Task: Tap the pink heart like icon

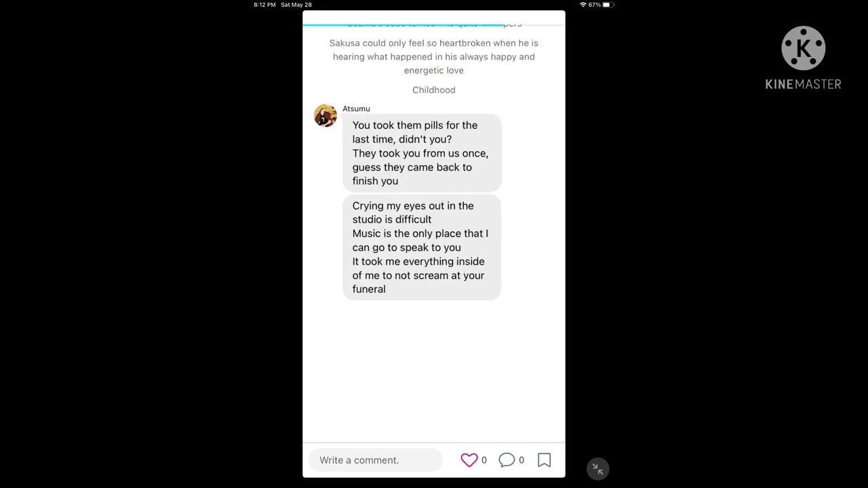Action: [x=469, y=460]
